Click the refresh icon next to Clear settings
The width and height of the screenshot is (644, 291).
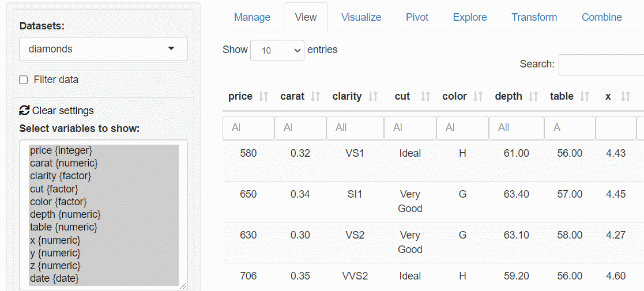[24, 110]
